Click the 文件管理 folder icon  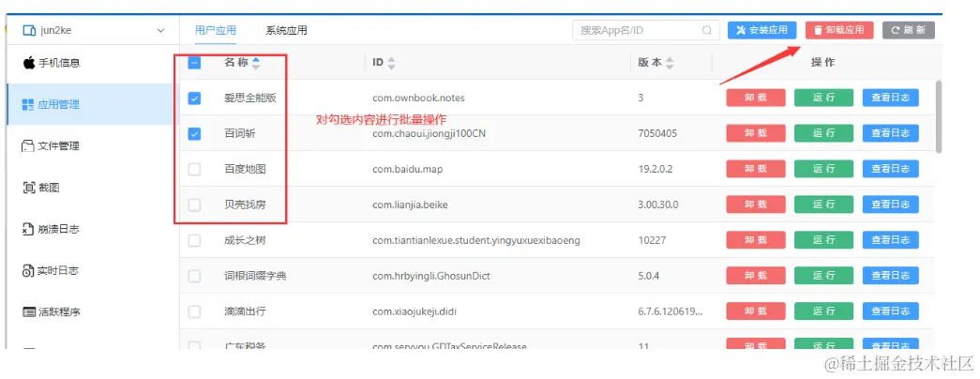click(x=28, y=146)
